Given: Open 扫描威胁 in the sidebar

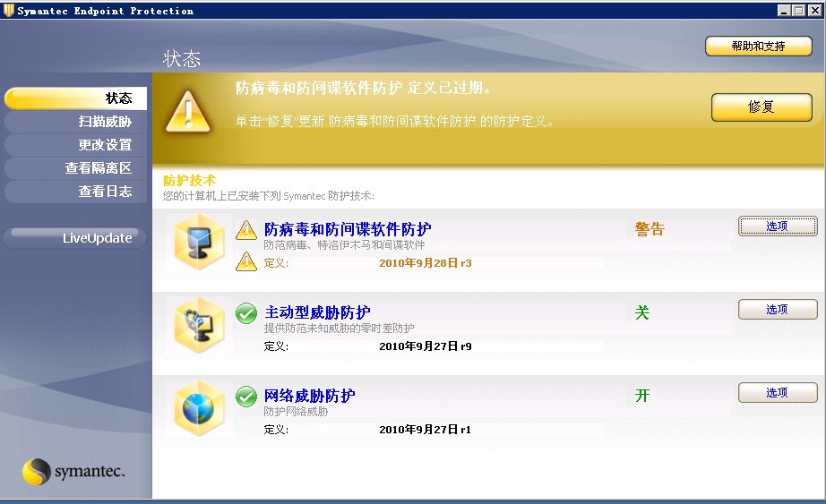Looking at the screenshot, I should tap(75, 122).
